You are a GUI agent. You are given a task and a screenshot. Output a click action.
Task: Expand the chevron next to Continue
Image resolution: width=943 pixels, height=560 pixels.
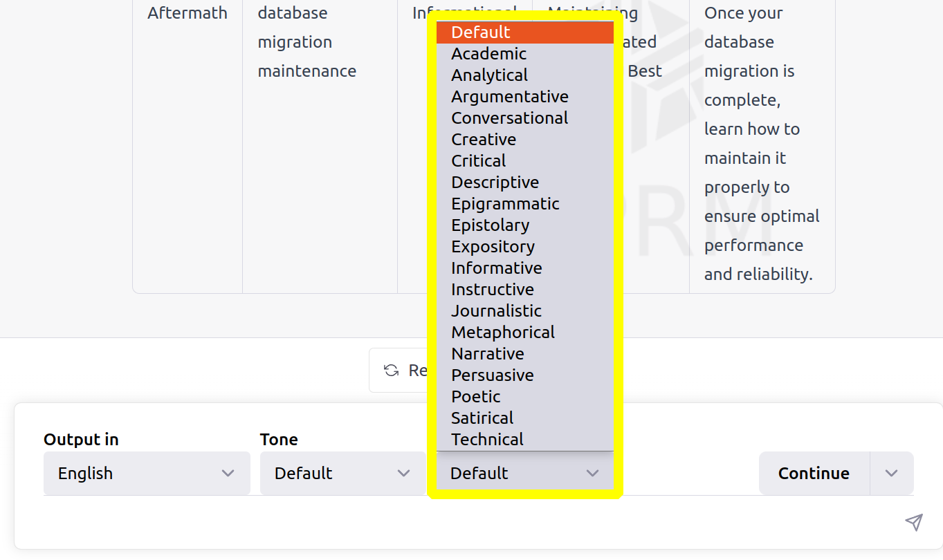coord(892,473)
